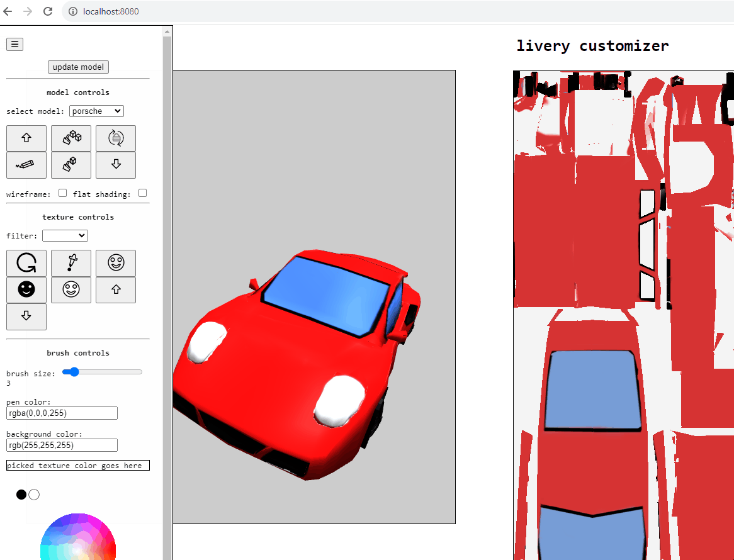This screenshot has height=560, width=734.
Task: Open the texture filter dropdown
Action: tap(65, 235)
